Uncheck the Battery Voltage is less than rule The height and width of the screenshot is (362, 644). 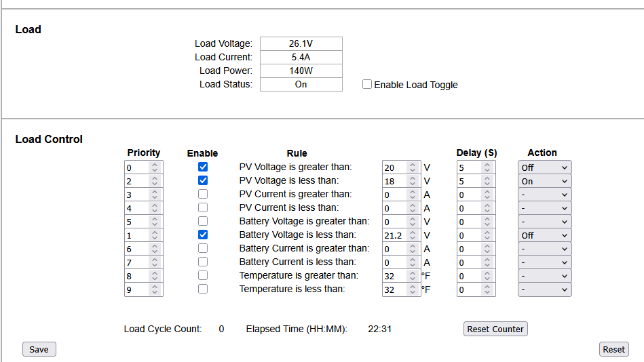point(202,235)
